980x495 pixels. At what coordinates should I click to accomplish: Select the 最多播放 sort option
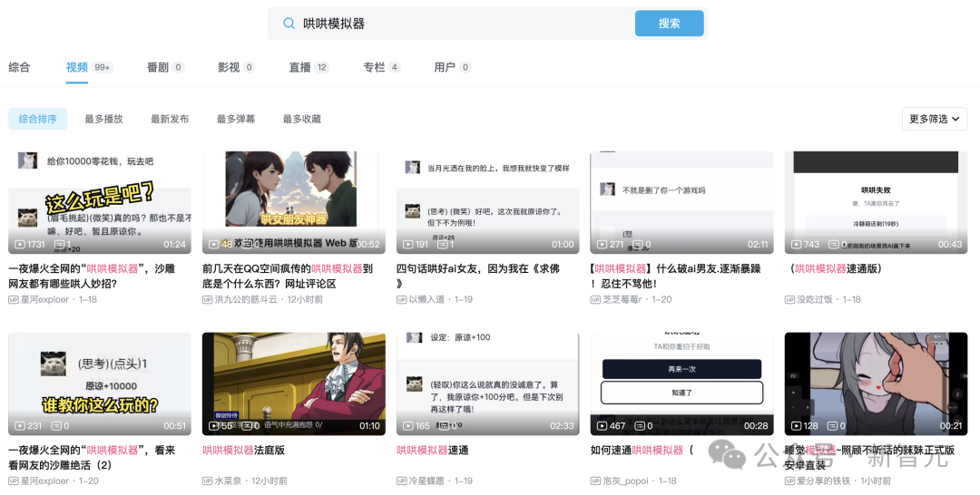(x=103, y=119)
